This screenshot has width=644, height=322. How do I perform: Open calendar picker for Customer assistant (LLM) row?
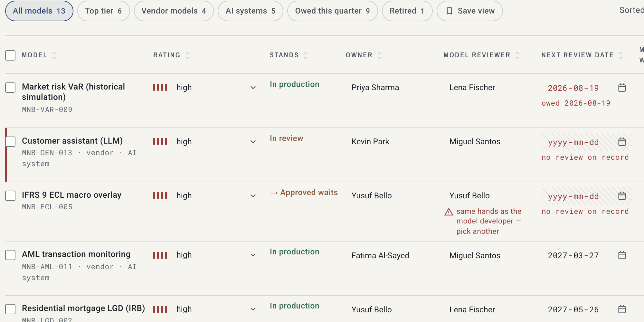click(x=622, y=142)
